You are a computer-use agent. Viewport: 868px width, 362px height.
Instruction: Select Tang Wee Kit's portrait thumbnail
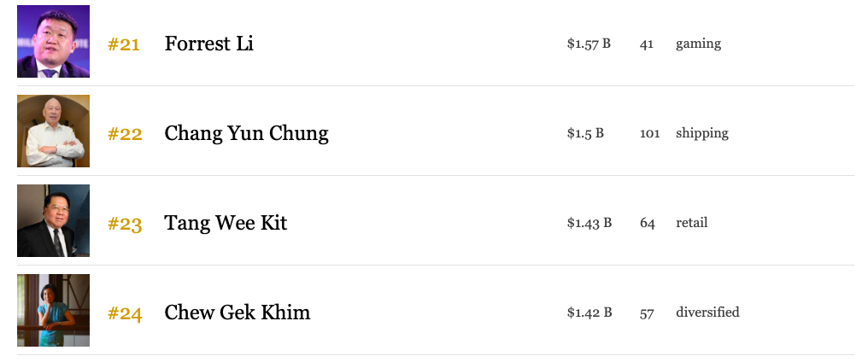[53, 221]
